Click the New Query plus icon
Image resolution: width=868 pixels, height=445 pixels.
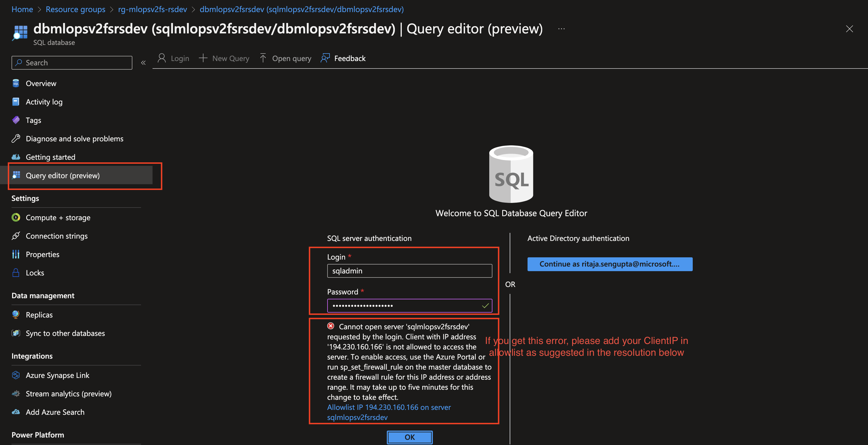point(203,58)
